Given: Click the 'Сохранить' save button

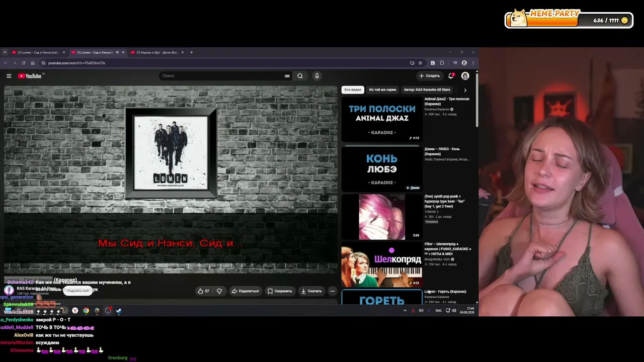Looking at the screenshot, I should (280, 291).
